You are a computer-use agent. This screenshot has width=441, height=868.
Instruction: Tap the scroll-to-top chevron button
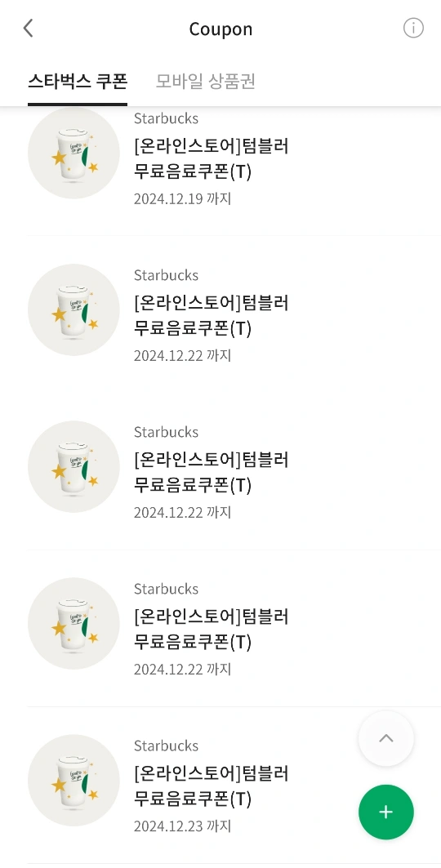pos(385,738)
